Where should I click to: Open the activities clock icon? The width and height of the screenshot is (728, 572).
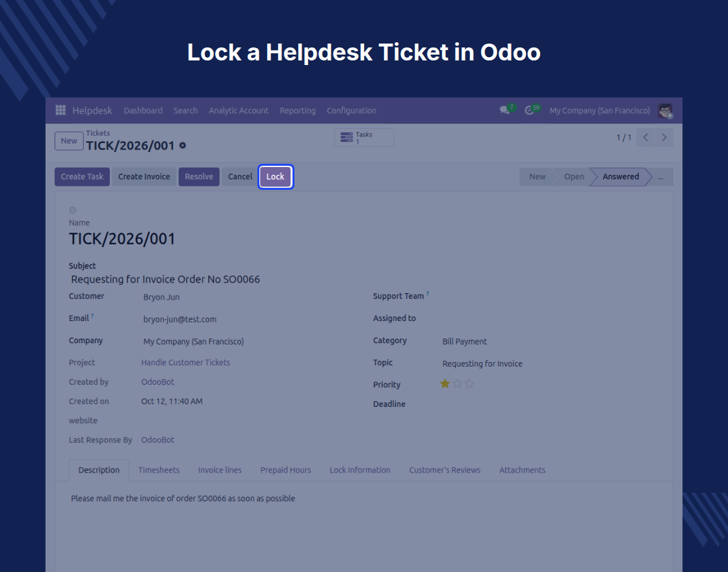[529, 110]
